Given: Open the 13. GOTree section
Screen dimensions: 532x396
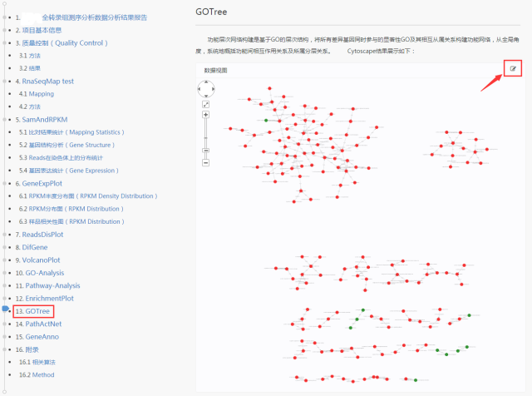Looking at the screenshot, I should pyautogui.click(x=37, y=311).
